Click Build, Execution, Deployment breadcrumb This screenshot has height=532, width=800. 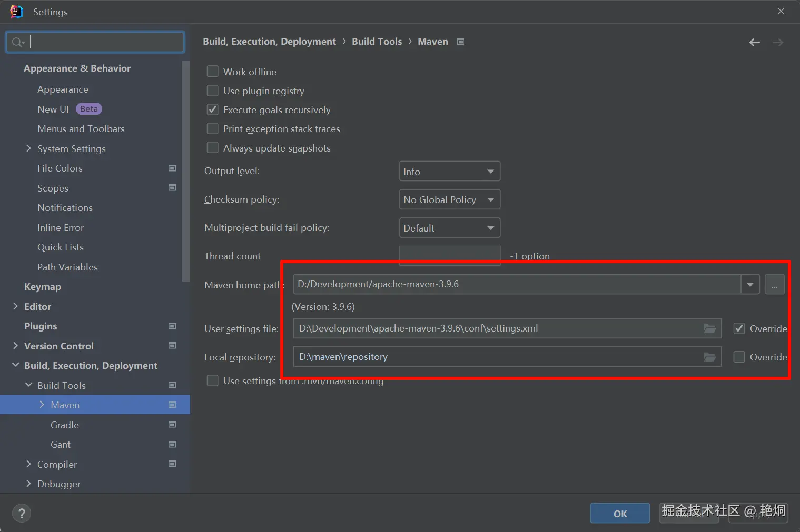(269, 42)
